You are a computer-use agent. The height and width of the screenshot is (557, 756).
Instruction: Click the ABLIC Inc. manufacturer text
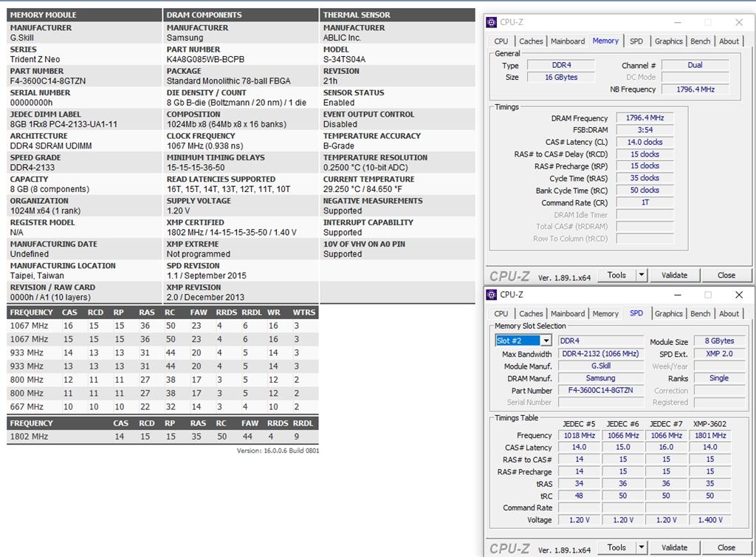click(x=342, y=38)
